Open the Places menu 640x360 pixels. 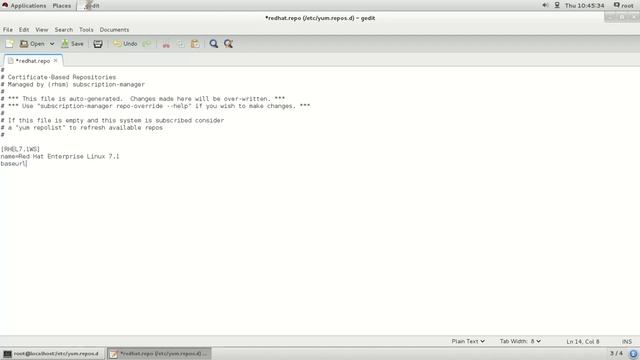pos(62,6)
